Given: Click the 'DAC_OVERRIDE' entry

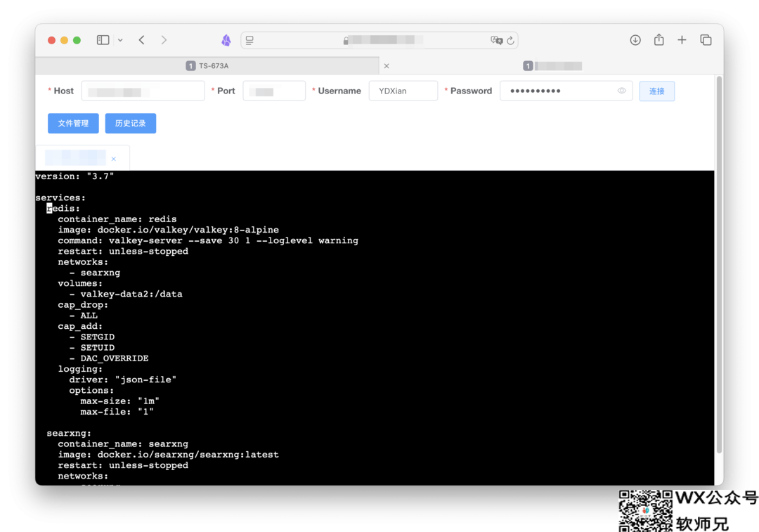Looking at the screenshot, I should tap(109, 358).
